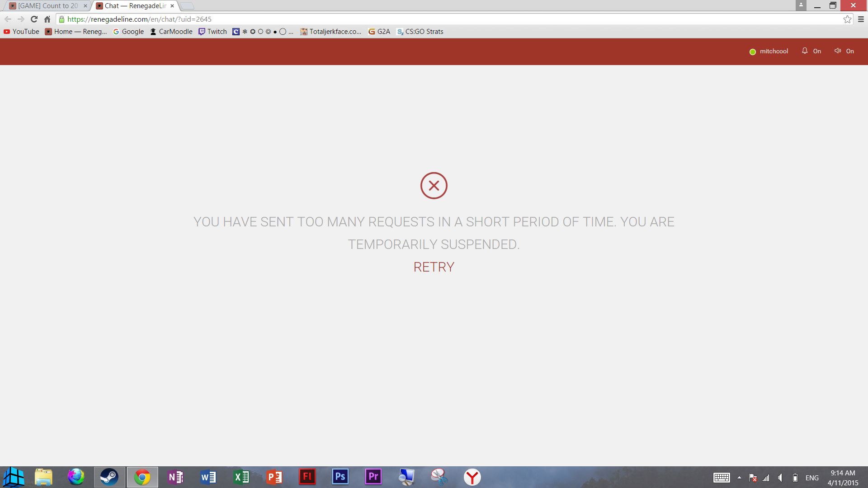Open the battery status tray icon
Image resolution: width=868 pixels, height=488 pixels.
tap(795, 478)
